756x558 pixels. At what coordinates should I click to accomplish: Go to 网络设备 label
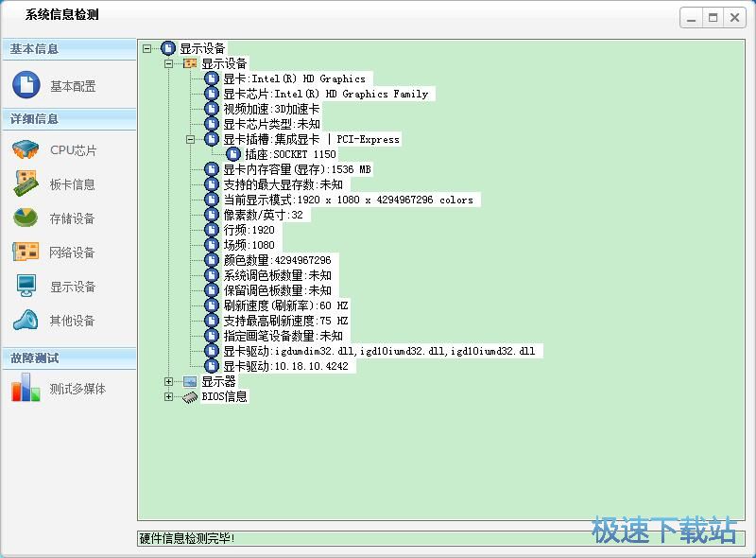click(73, 253)
